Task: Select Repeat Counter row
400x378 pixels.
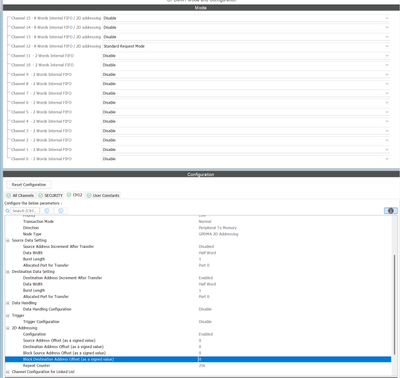Action: point(198,366)
